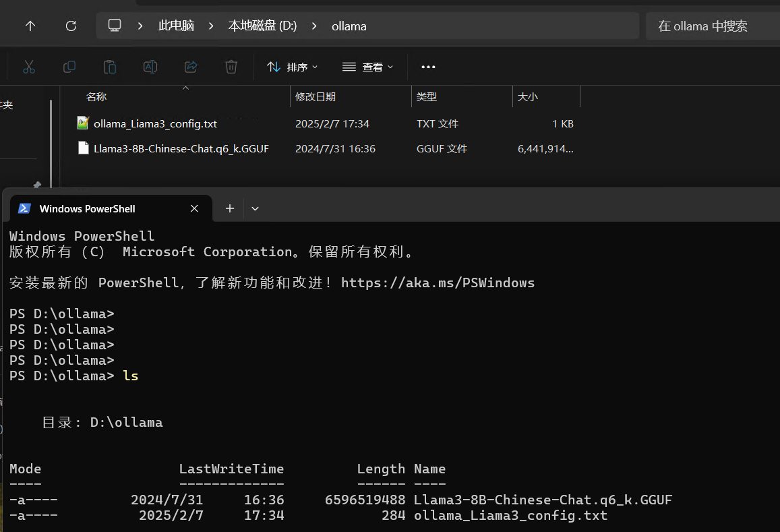
Task: Open the 排序 sort dropdown
Action: (293, 67)
